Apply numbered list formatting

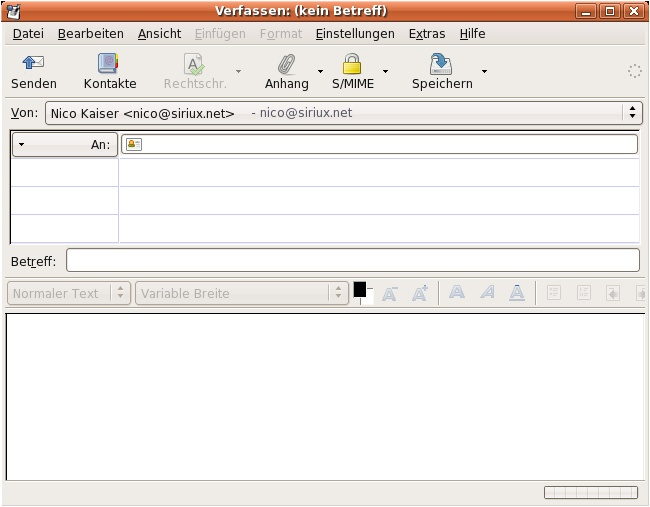pos(584,293)
